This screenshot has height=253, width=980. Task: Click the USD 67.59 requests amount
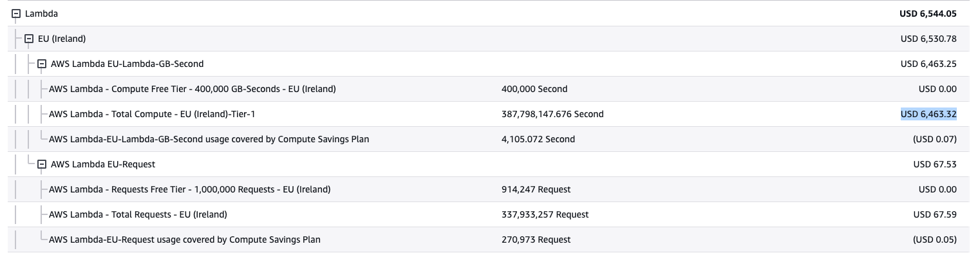point(935,214)
